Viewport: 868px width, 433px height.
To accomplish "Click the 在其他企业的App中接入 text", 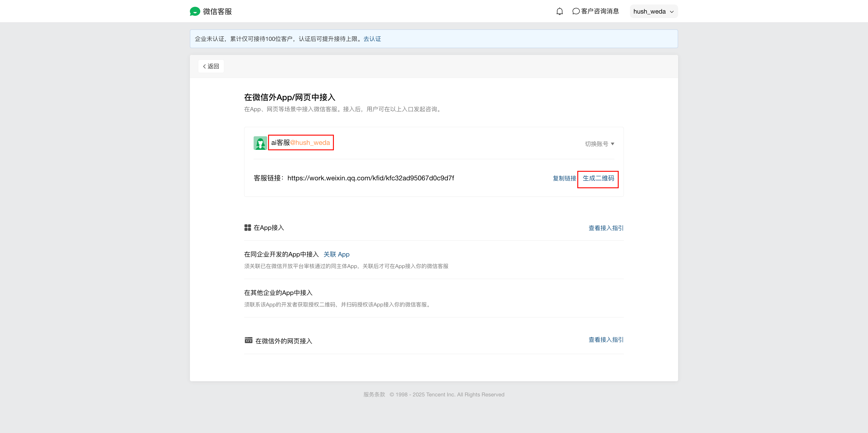I will pos(278,293).
